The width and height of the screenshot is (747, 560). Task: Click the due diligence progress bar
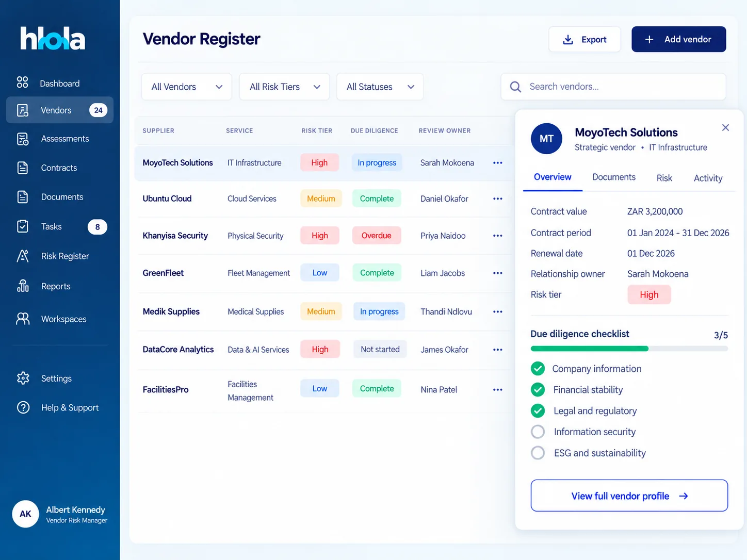pos(629,349)
